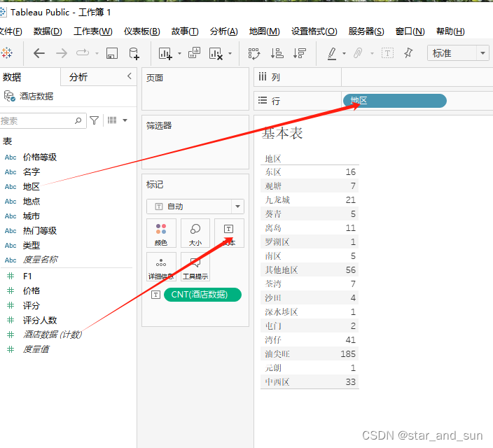The width and height of the screenshot is (493, 448).
Task: Open the 分析(A) menu
Action: coord(224,31)
